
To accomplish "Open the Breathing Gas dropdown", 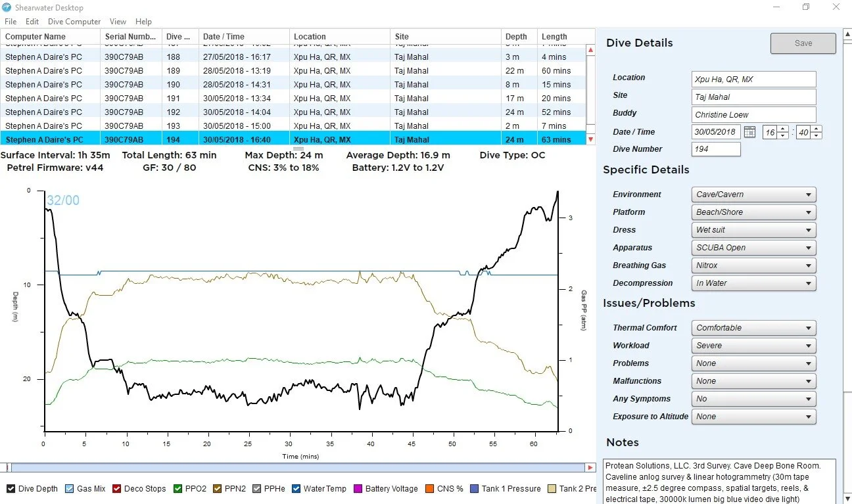I will tap(753, 265).
